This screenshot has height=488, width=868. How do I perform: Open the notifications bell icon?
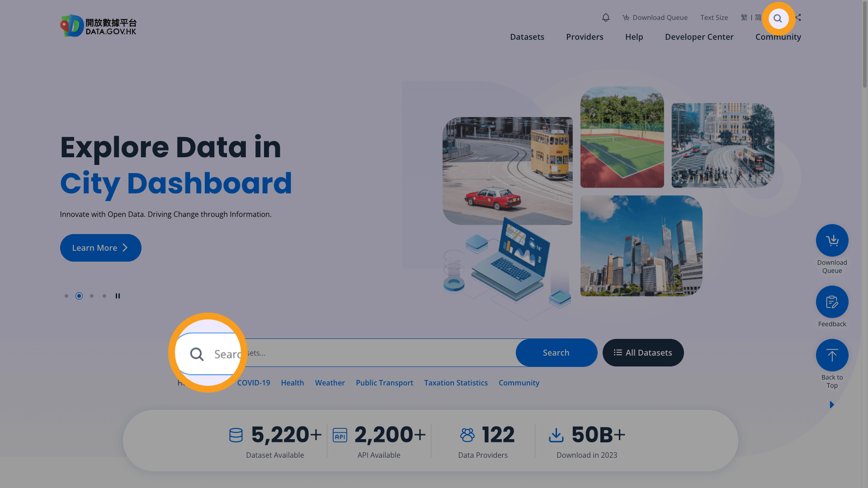tap(606, 18)
